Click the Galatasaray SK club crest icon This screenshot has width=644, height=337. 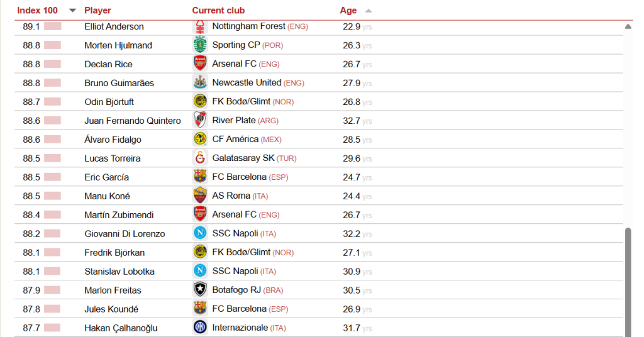point(200,158)
